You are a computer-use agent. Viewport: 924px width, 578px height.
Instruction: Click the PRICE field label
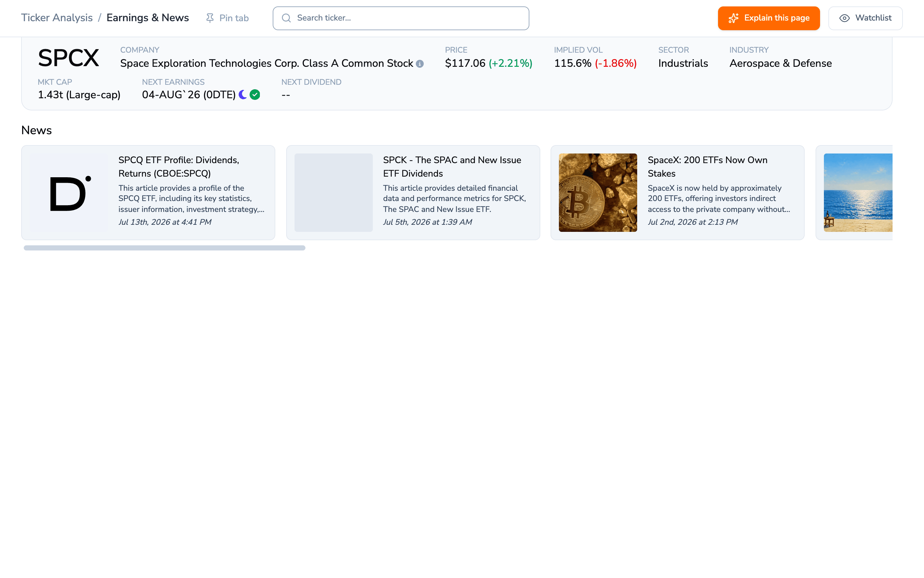(x=456, y=50)
